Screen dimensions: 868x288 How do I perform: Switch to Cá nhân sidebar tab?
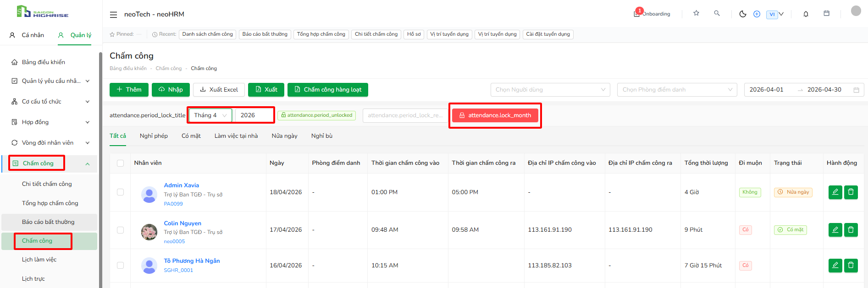click(27, 35)
